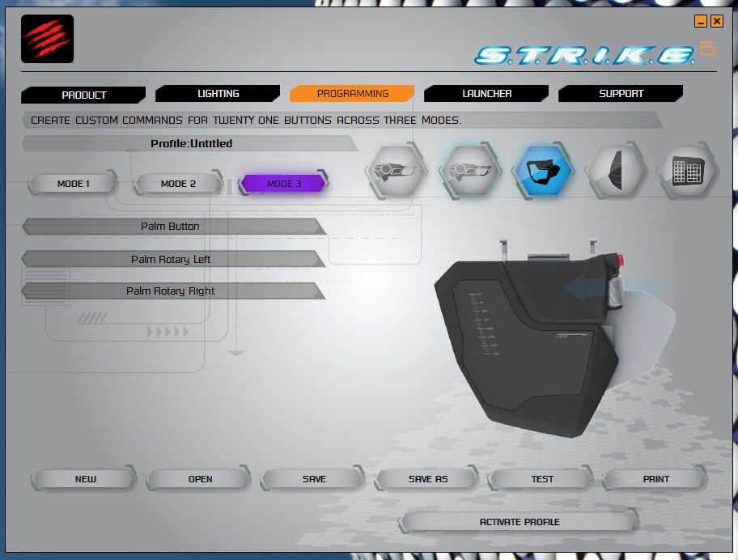738x560 pixels.
Task: Select the second keyboard module hexagon icon
Action: point(469,171)
